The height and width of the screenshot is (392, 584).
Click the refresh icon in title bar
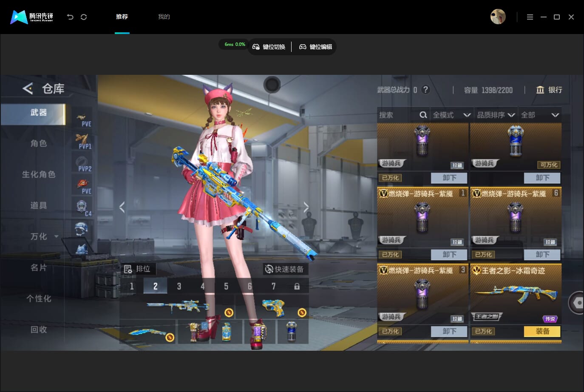click(x=84, y=17)
